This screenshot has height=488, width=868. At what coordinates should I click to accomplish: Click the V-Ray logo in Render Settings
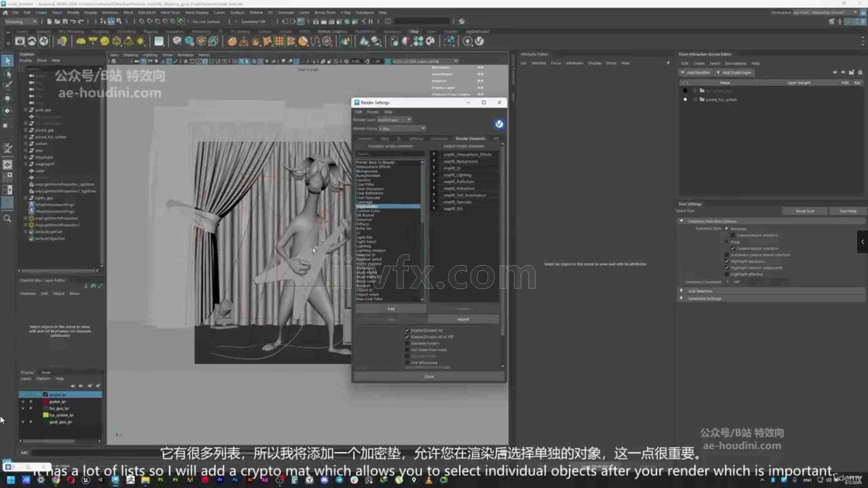pos(499,124)
